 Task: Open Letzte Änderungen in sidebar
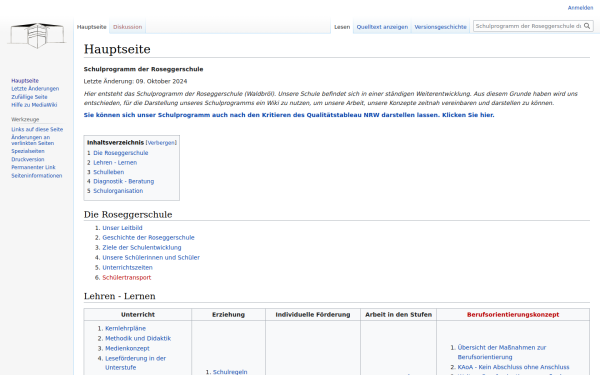tap(35, 88)
